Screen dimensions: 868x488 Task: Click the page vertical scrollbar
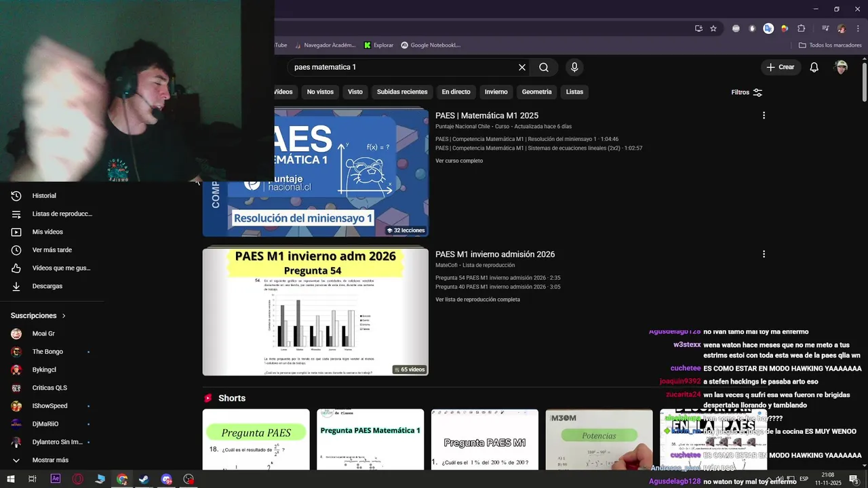(865, 81)
